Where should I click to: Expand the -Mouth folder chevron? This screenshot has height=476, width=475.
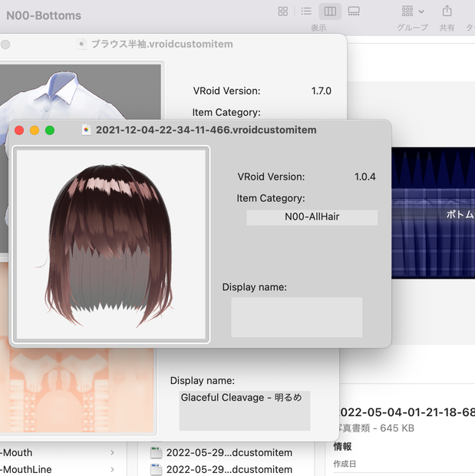(112, 453)
